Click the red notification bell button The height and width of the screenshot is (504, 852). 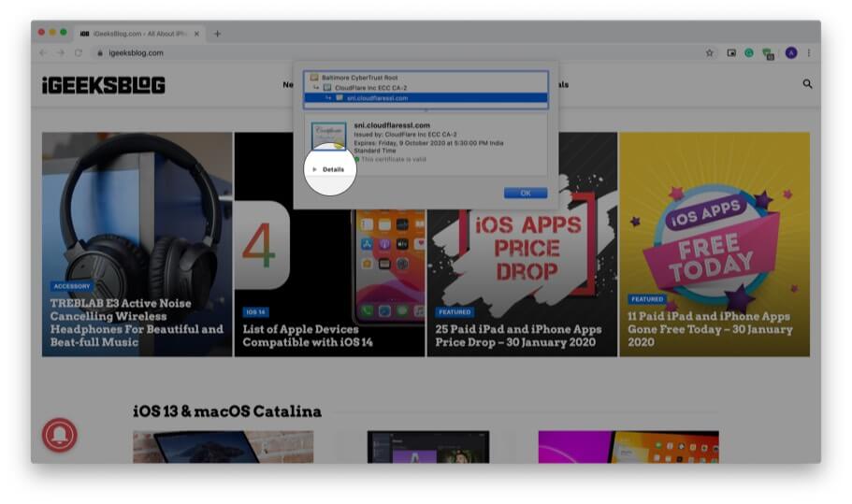coord(60,435)
